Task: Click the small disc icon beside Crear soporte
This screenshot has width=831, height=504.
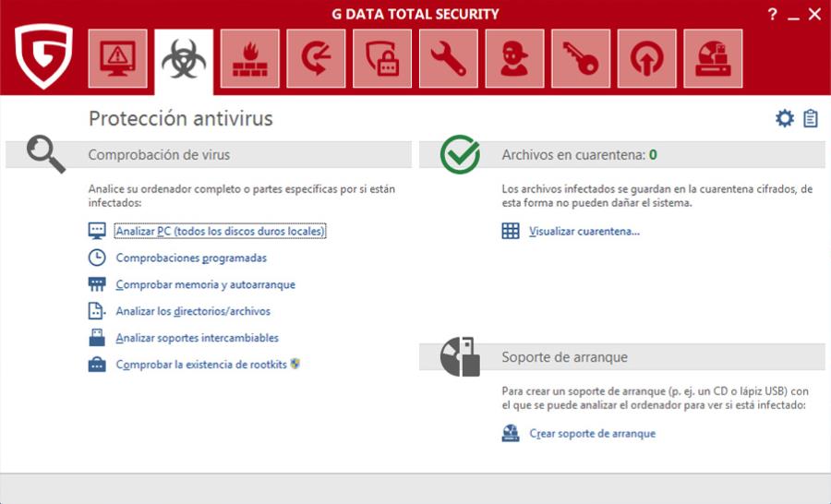Action: point(511,433)
